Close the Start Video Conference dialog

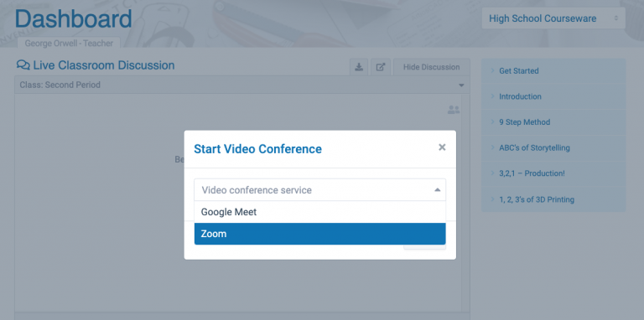442,147
